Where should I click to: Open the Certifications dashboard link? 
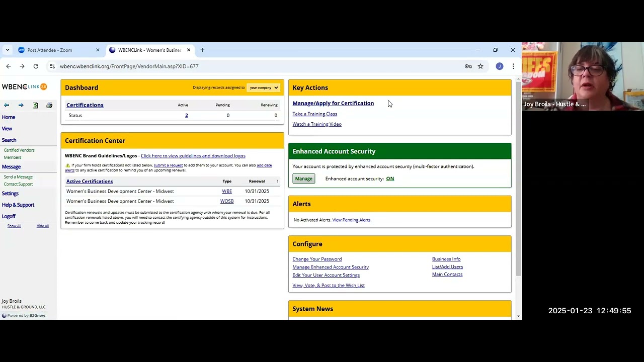85,105
